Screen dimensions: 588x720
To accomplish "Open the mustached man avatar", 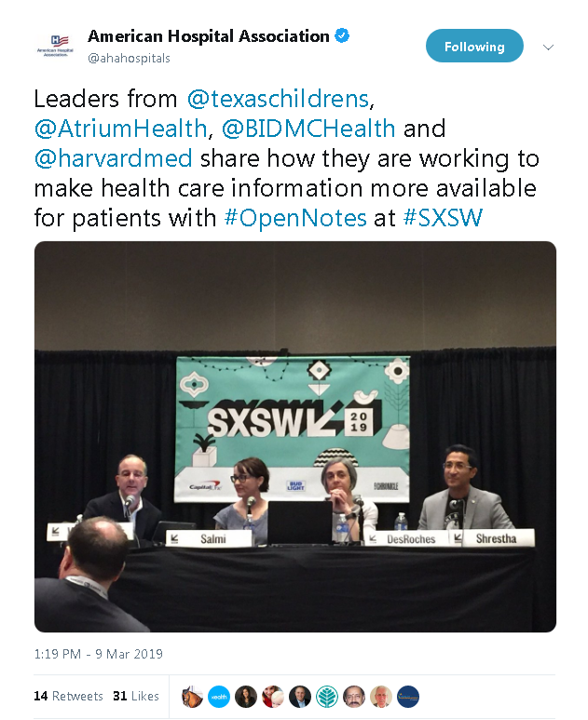I will [354, 697].
